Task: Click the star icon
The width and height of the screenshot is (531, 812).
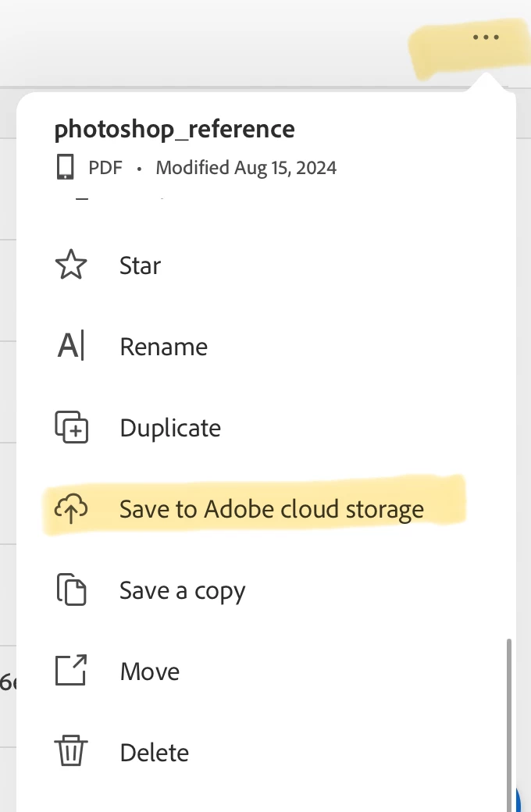Action: (x=71, y=265)
